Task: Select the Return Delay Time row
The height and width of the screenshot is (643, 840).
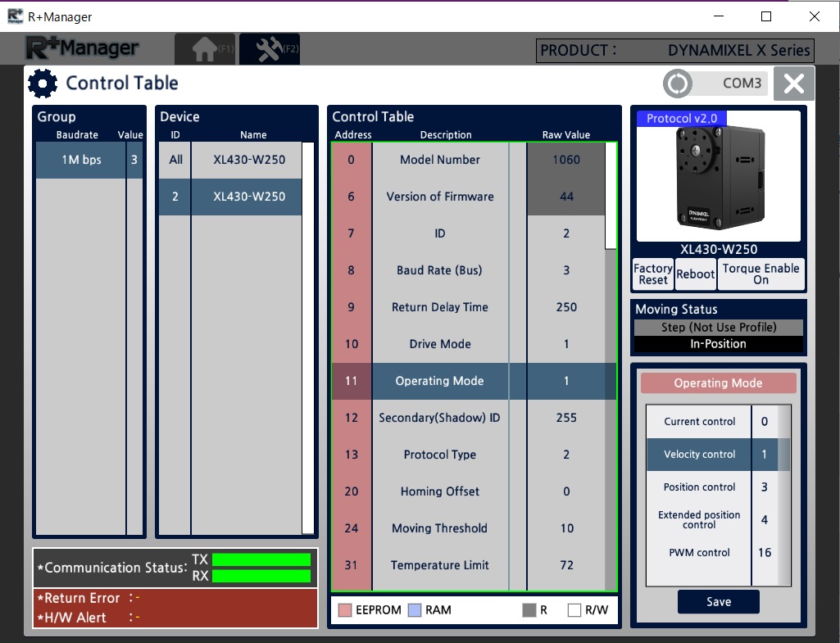Action: click(x=468, y=307)
